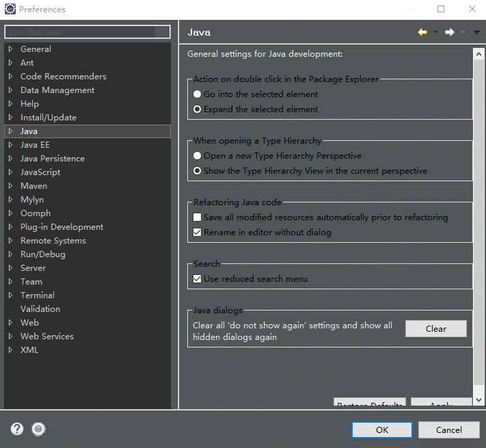Image resolution: width=486 pixels, height=448 pixels.
Task: Expand the Web Services node arrow
Action: (10, 336)
